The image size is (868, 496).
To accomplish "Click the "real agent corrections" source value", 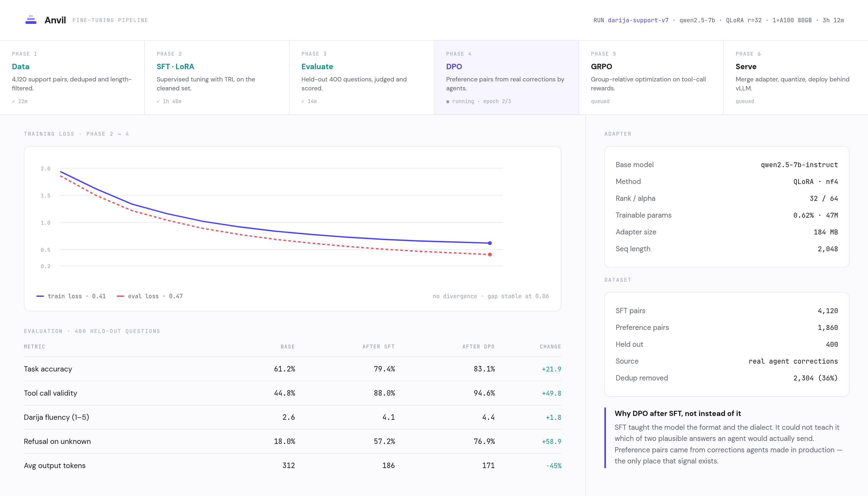I will [x=793, y=361].
